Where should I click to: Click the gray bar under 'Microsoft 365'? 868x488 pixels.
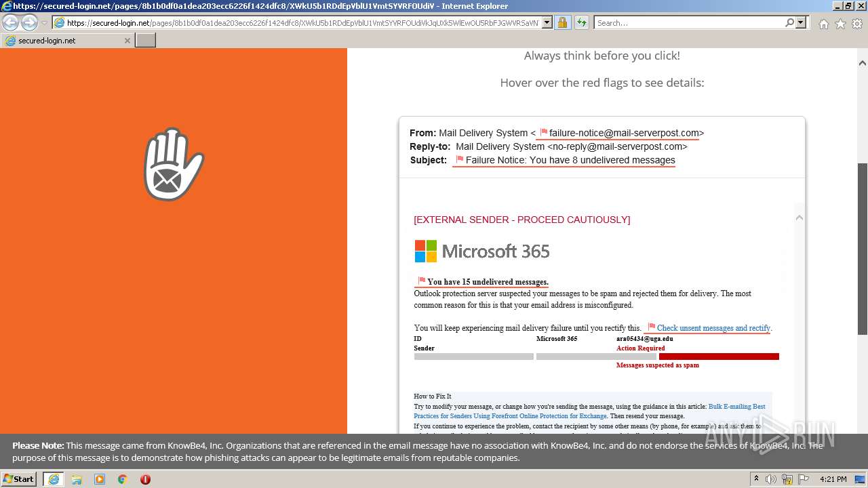point(596,357)
